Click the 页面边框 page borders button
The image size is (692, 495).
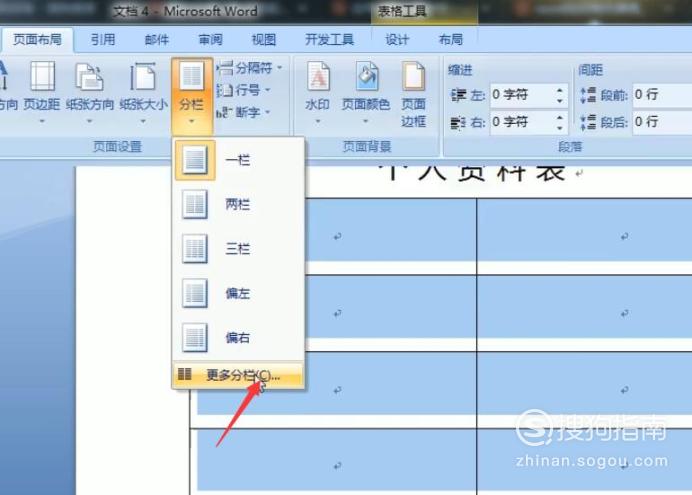click(414, 94)
